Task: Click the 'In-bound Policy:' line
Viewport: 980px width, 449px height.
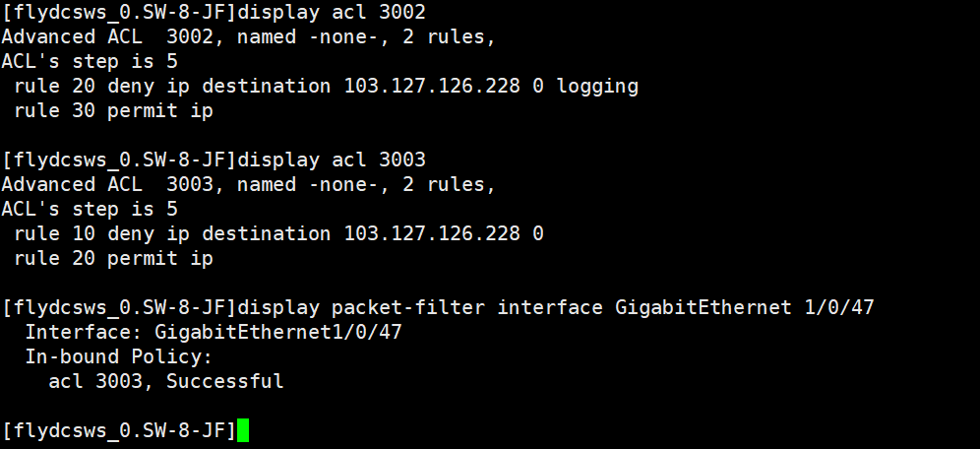Action: click(119, 357)
